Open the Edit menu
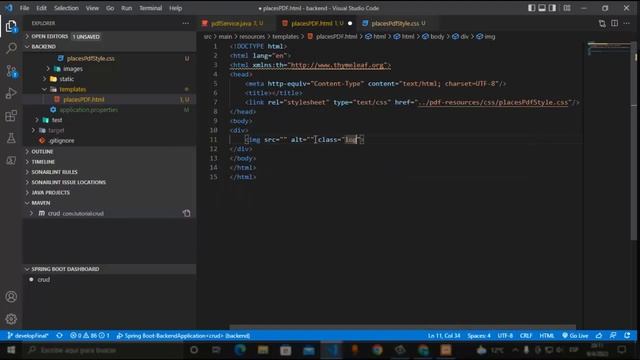This screenshot has height=360, width=640. (x=41, y=8)
